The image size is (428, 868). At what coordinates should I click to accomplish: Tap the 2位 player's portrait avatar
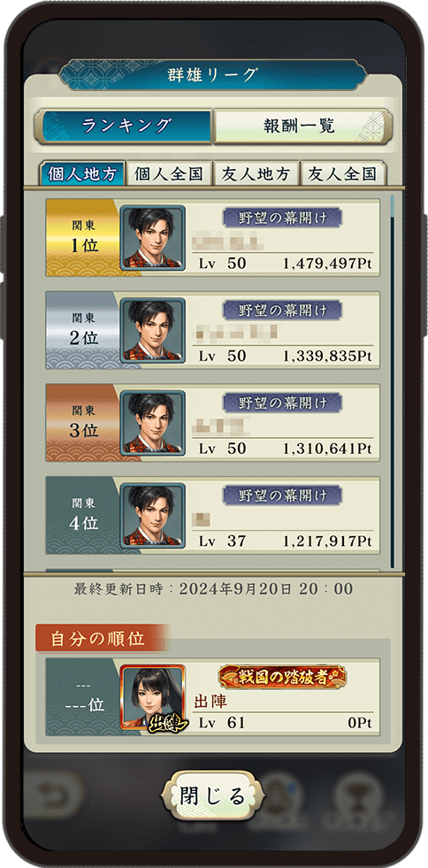(153, 331)
